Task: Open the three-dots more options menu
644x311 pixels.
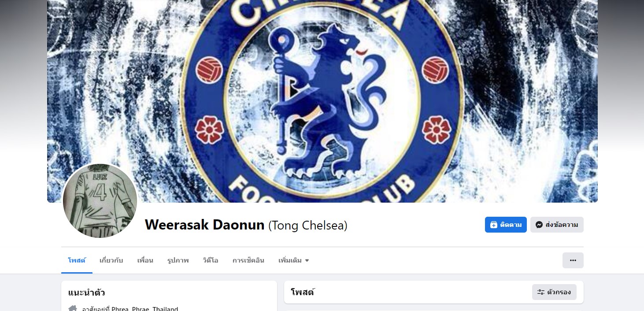Action: [x=573, y=260]
